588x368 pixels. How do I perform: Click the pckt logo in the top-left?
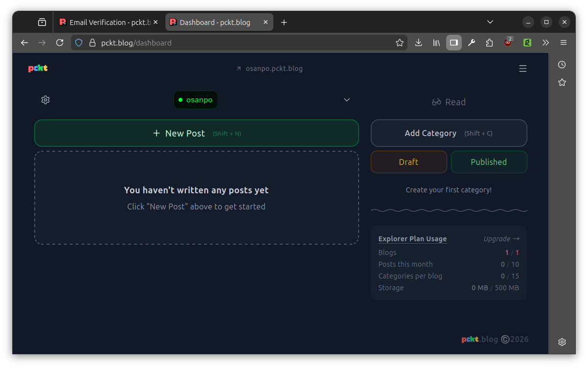tap(38, 68)
